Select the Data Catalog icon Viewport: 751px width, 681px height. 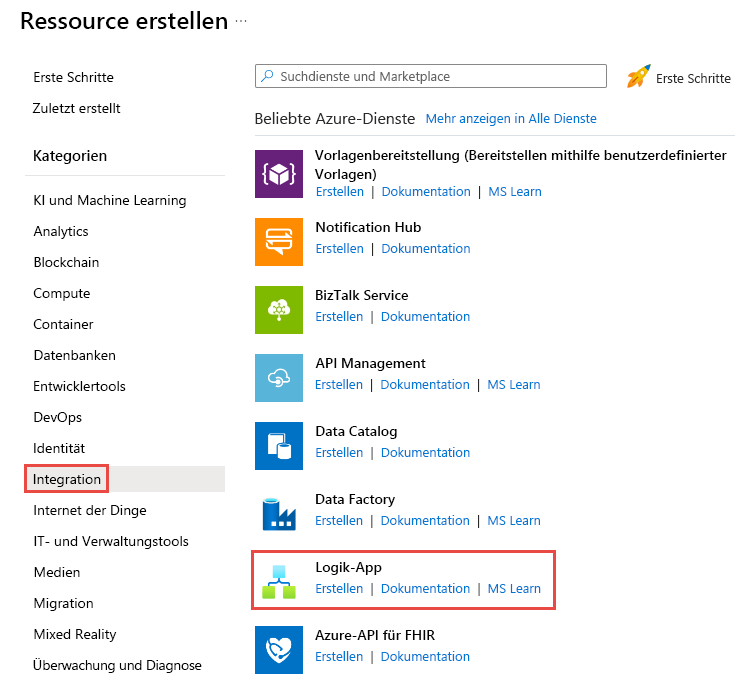pyautogui.click(x=279, y=446)
